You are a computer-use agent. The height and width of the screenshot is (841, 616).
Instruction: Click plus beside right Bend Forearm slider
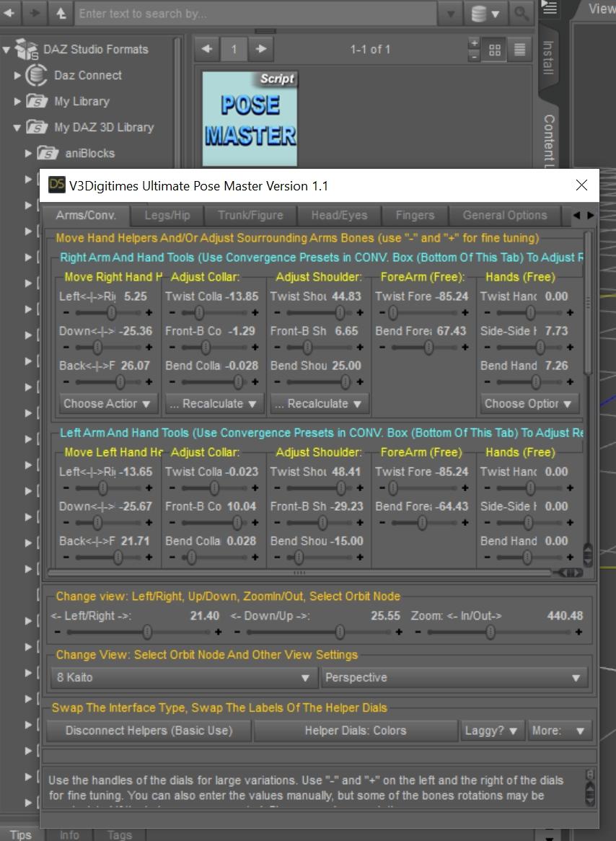465,348
